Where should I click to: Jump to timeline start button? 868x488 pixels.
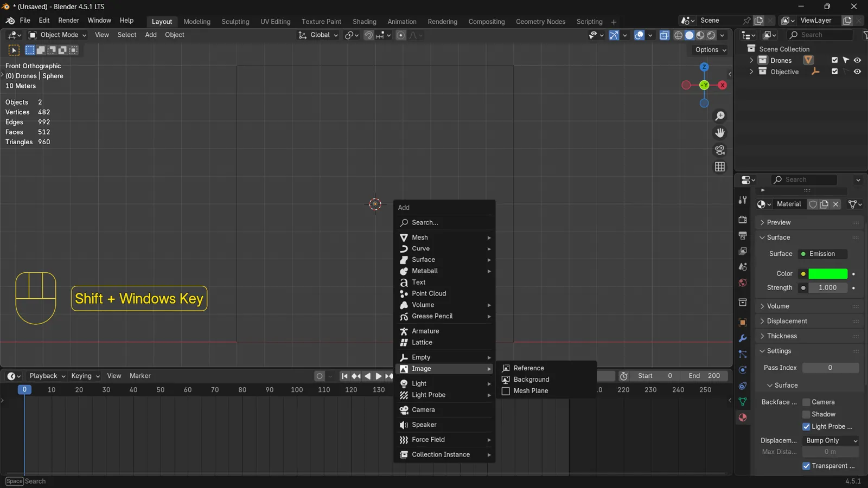pos(344,376)
